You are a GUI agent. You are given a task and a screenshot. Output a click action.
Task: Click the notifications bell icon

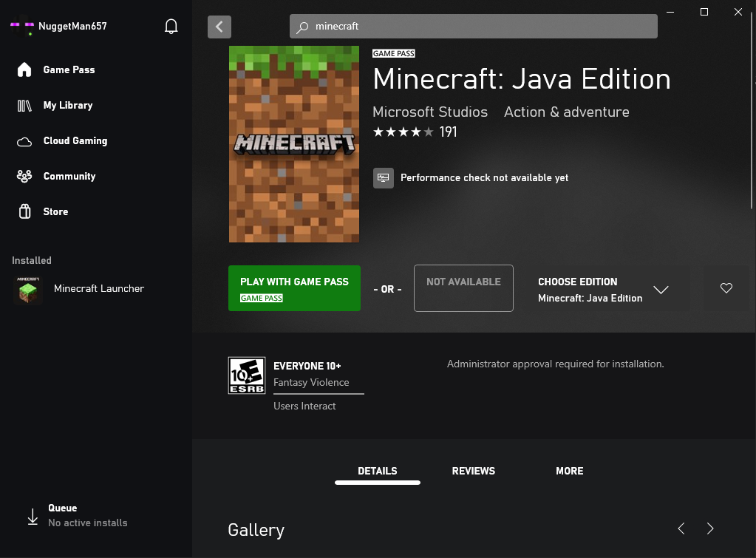(171, 27)
